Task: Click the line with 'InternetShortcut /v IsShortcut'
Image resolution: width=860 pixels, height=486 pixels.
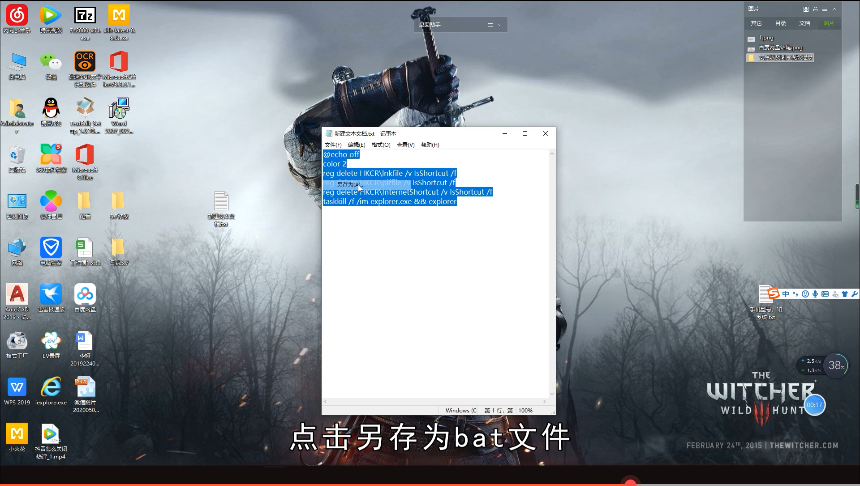Action: click(408, 192)
